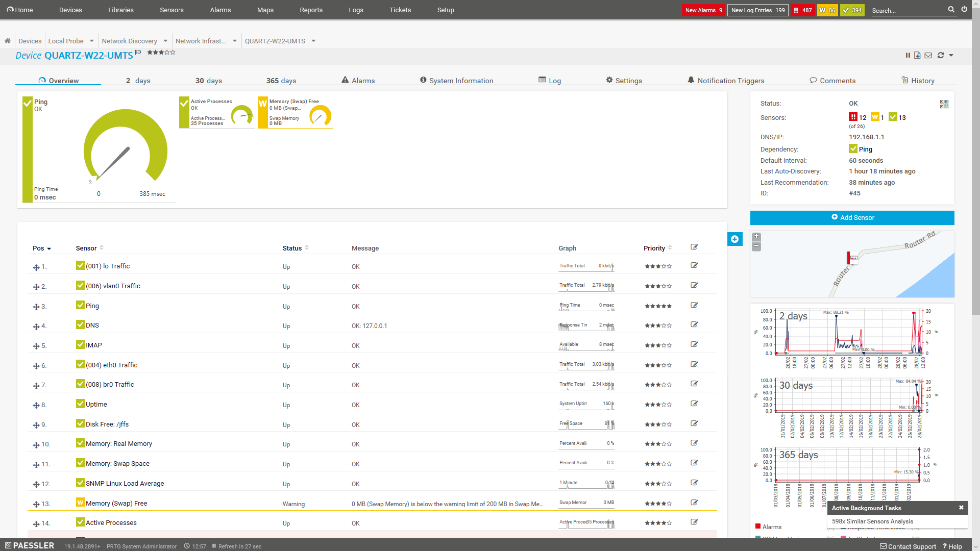Click the status checkbox of br0 Traffic sensor
The height and width of the screenshot is (551, 980).
80,384
